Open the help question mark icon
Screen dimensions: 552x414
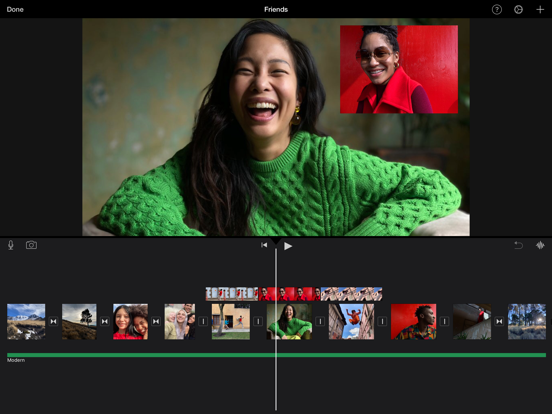[496, 10]
